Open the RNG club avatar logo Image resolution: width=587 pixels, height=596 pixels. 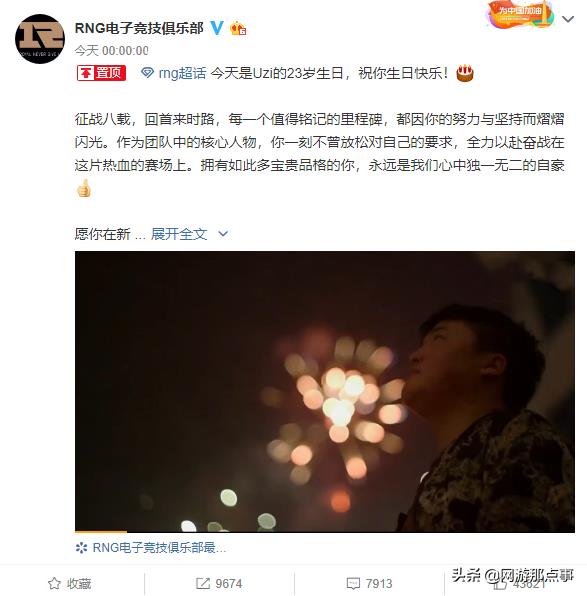pyautogui.click(x=40, y=39)
